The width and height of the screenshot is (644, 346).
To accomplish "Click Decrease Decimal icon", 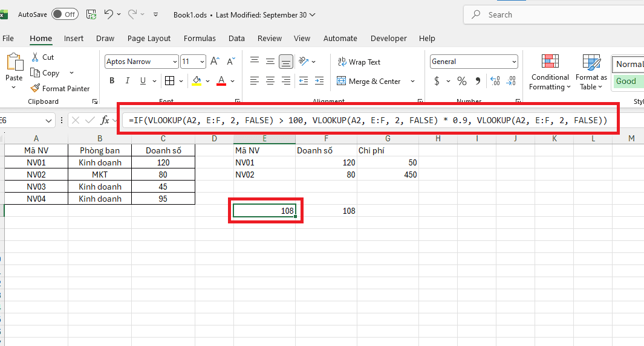I will pos(511,81).
